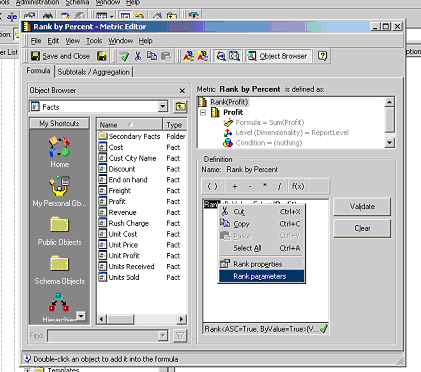Select the My Personal Objects shortcut icon
The height and width of the screenshot is (372, 421).
point(59,192)
